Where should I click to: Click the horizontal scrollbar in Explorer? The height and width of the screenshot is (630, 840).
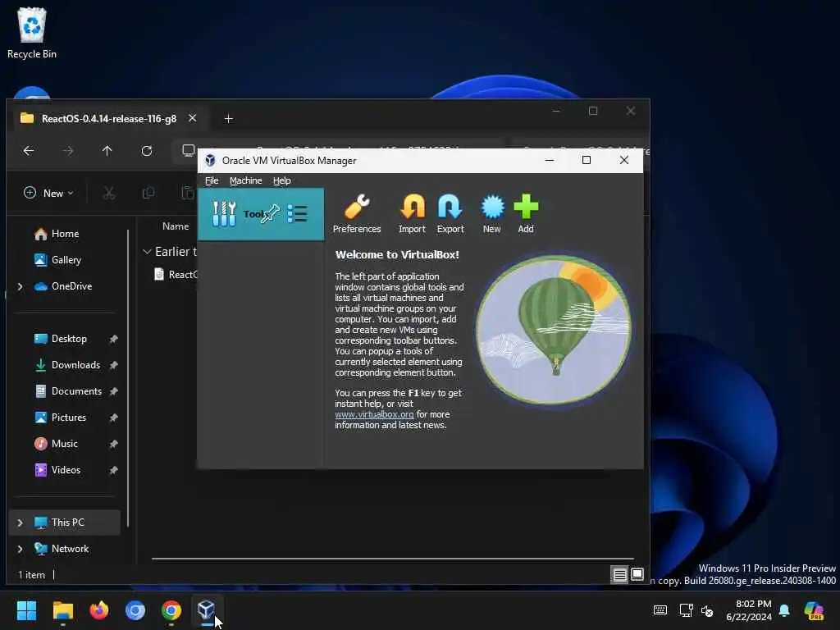[393, 559]
